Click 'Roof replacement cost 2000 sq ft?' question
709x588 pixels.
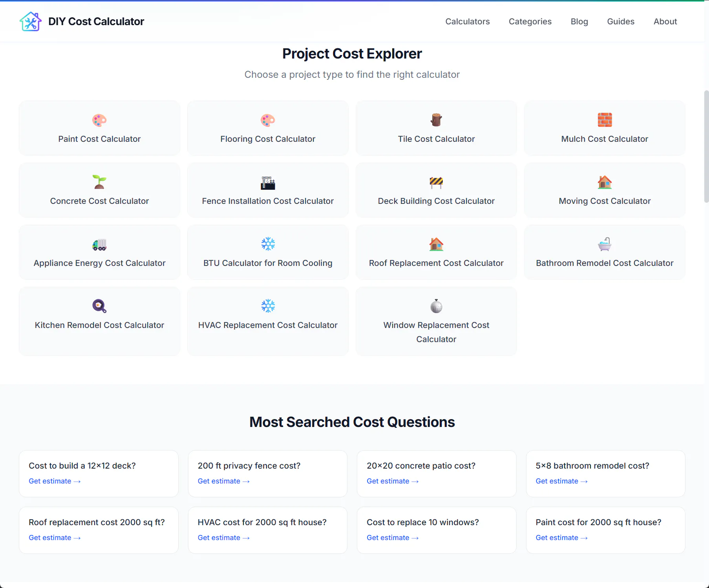(x=97, y=522)
